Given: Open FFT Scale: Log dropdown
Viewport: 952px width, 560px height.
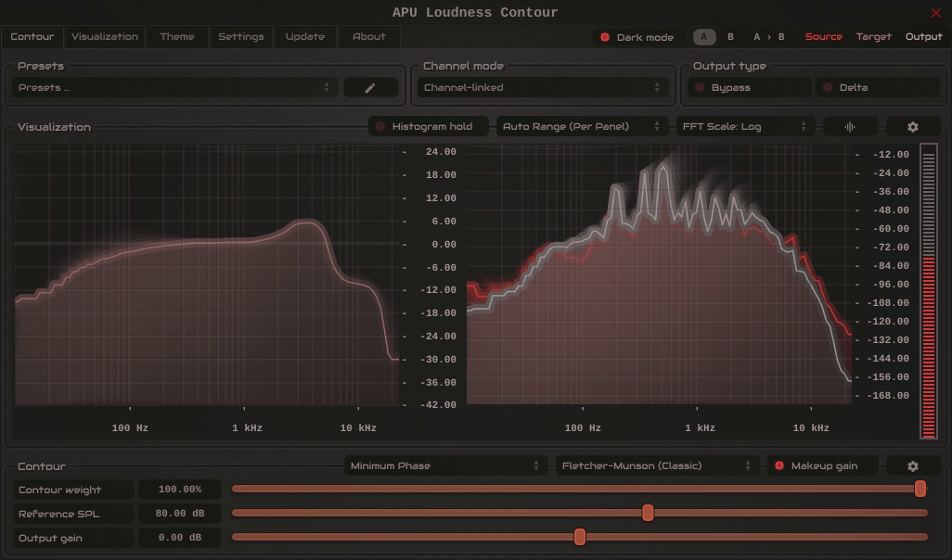Looking at the screenshot, I should (745, 126).
